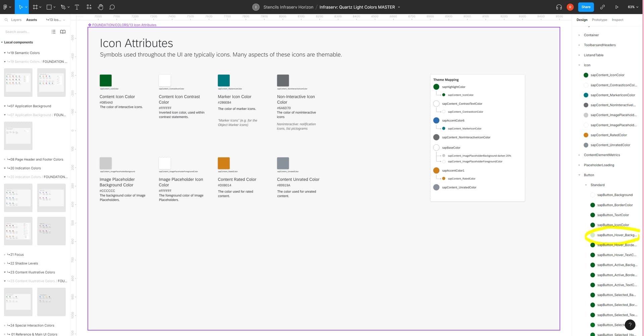644x336 pixels.
Task: Open the Prototype tab
Action: (x=599, y=20)
